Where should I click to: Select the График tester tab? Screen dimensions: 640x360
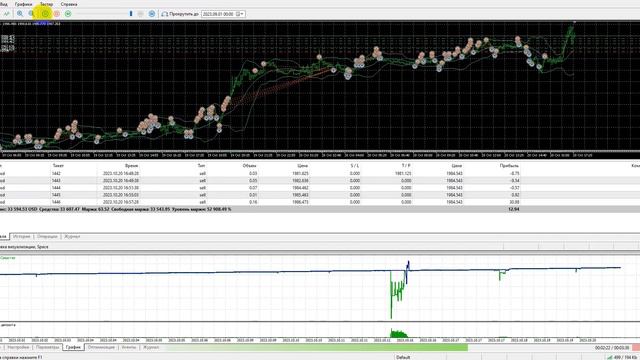point(73,347)
